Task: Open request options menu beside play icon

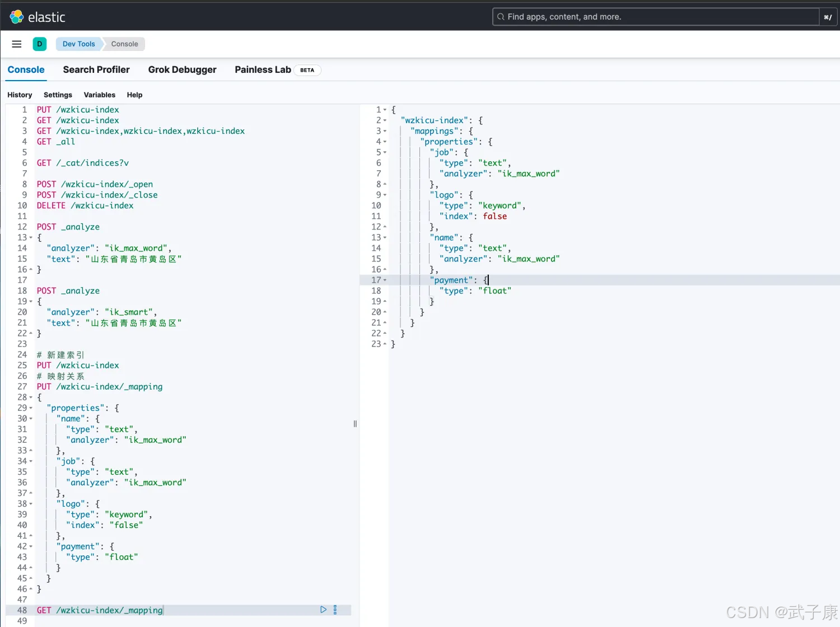Action: point(335,610)
